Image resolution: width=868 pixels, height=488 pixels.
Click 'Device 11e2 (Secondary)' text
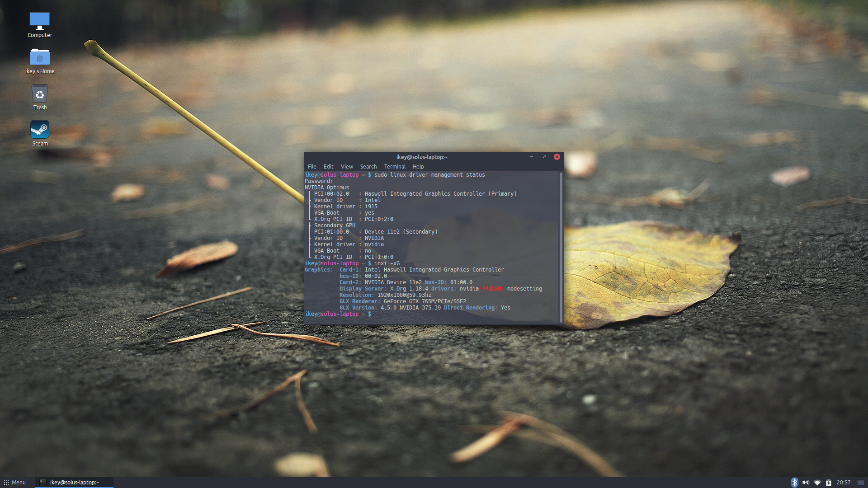pos(401,232)
